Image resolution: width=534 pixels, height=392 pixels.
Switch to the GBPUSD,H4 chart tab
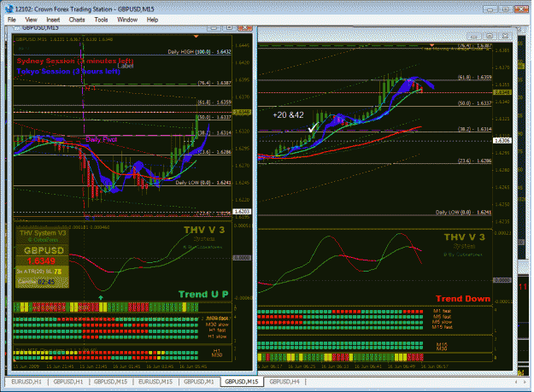[285, 382]
